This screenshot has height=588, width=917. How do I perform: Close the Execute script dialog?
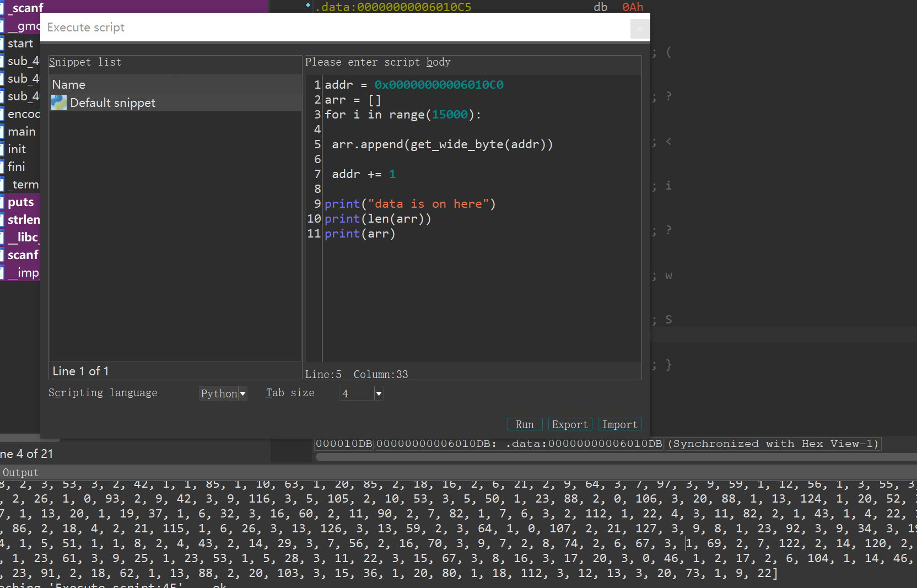(640, 29)
